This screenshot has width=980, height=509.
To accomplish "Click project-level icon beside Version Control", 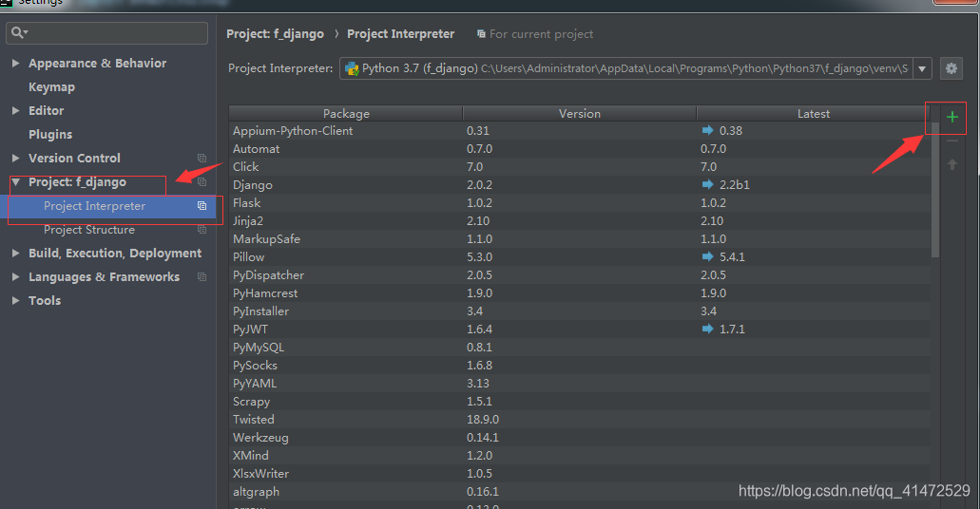I will pos(202,158).
